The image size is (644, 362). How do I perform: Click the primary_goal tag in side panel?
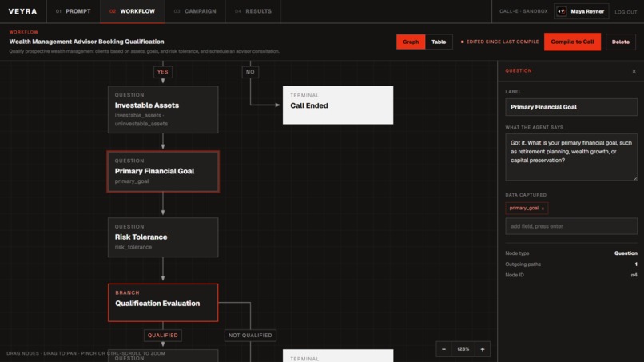pos(527,209)
